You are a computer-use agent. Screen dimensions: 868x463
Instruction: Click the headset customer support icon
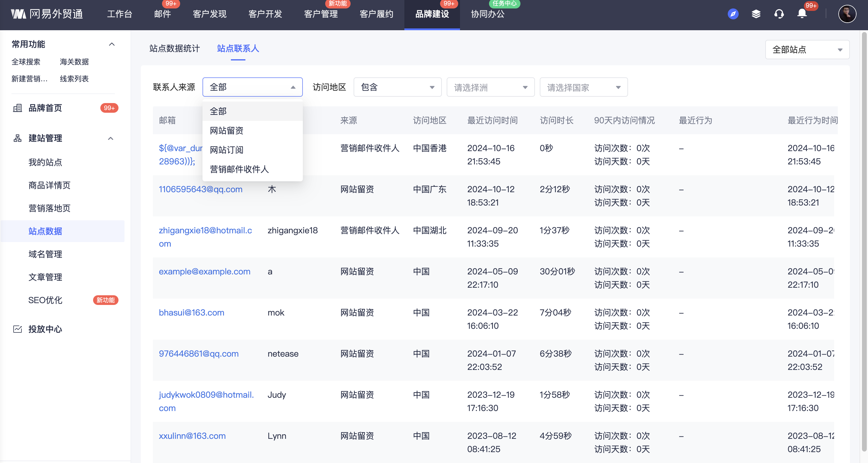779,14
